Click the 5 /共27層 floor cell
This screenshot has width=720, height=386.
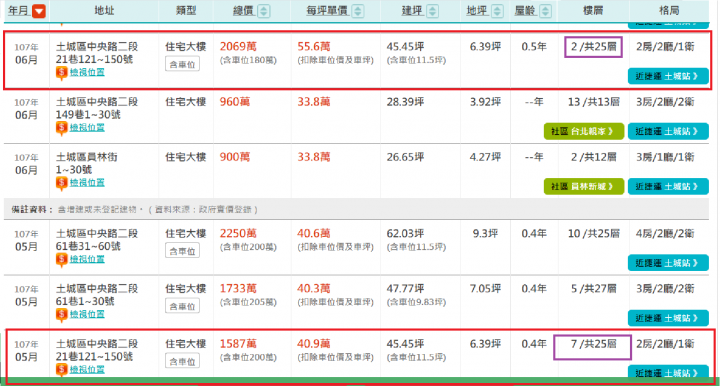593,288
